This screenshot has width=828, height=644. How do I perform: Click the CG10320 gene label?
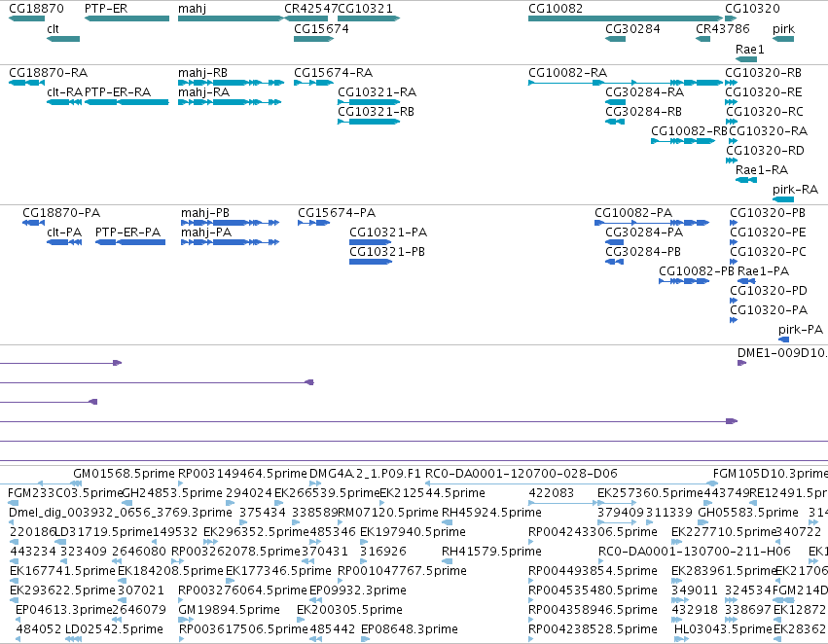752,9
